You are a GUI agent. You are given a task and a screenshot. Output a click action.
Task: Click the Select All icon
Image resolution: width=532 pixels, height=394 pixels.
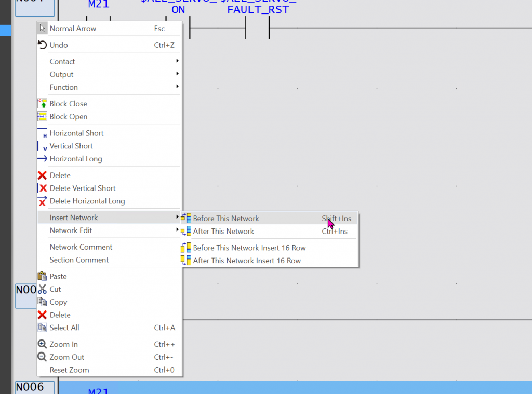point(42,328)
